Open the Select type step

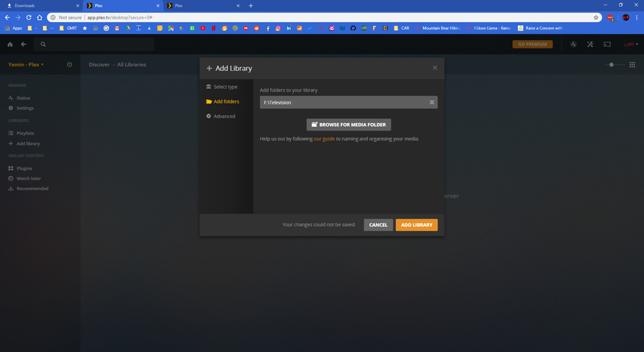tap(222, 87)
